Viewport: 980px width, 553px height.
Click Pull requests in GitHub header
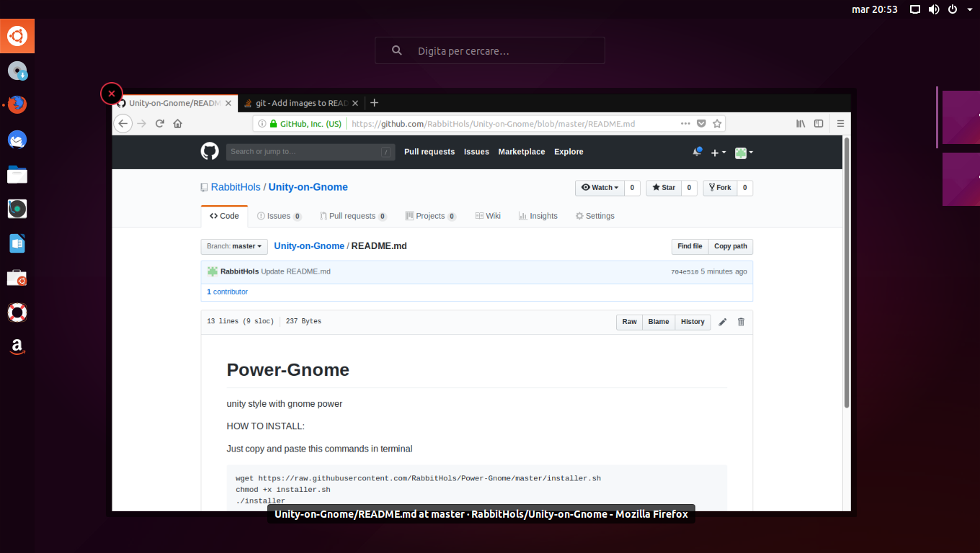429,152
